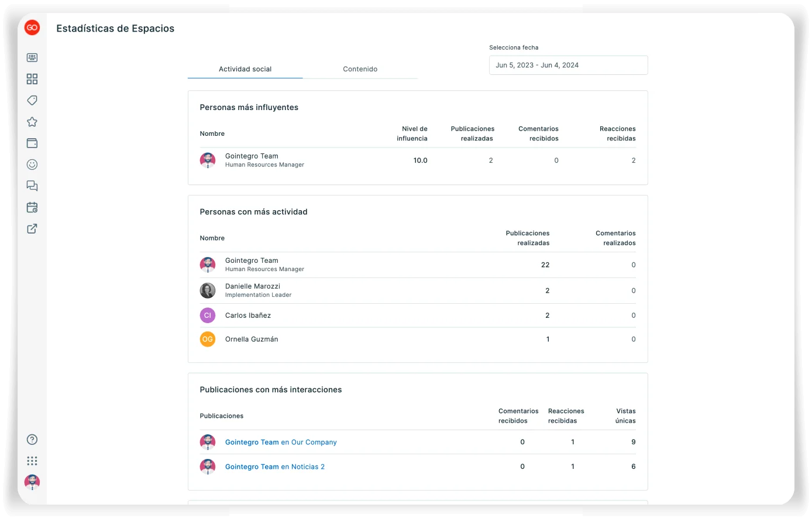The image size is (812, 521).
Task: Click avatar beside Noticias 2 publication
Action: pyautogui.click(x=208, y=467)
